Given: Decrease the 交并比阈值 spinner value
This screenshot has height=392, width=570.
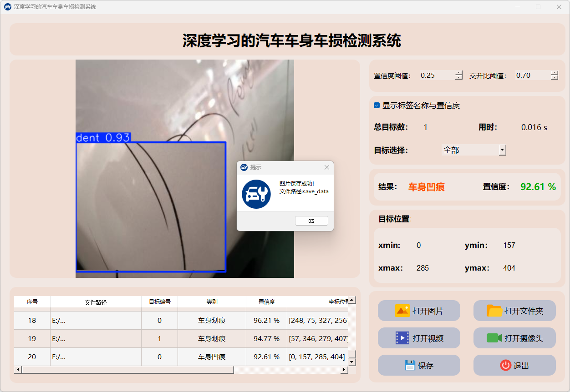Looking at the screenshot, I should click(x=554, y=78).
